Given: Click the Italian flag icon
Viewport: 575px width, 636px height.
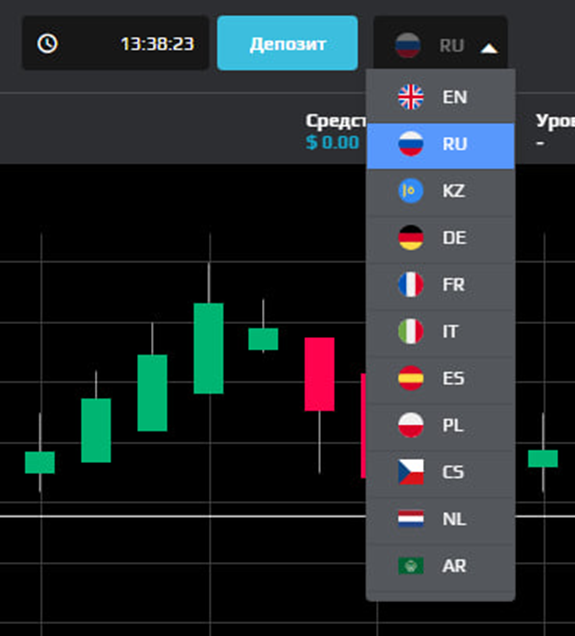Looking at the screenshot, I should tap(411, 331).
